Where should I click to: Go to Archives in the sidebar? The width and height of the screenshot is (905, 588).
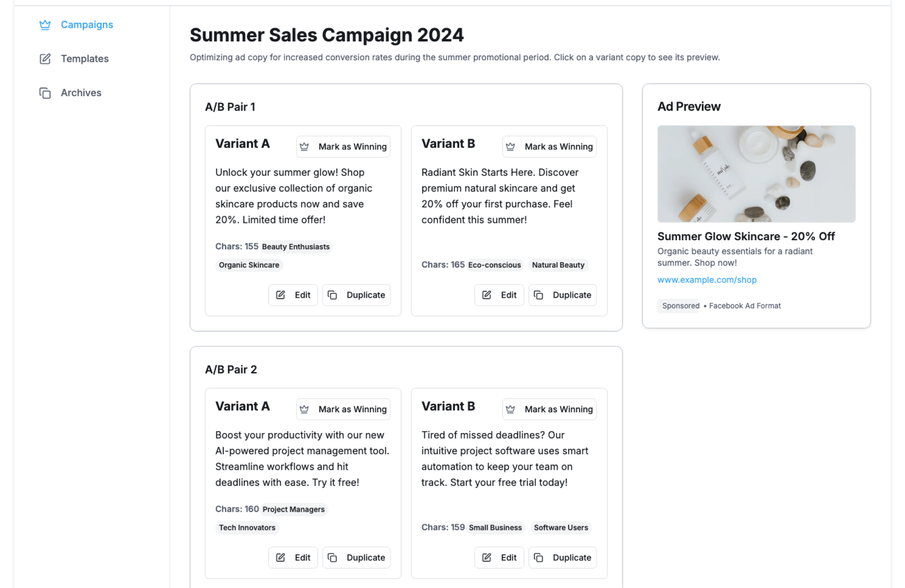(81, 93)
